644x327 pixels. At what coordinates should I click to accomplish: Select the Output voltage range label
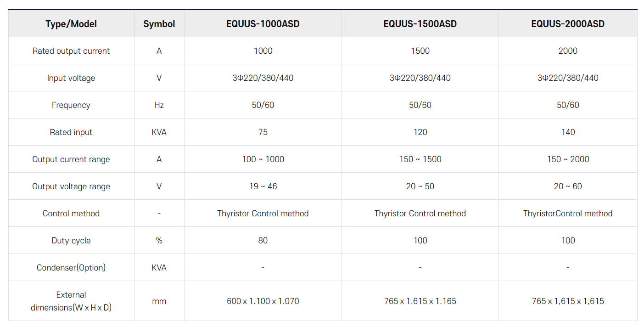click(x=71, y=186)
